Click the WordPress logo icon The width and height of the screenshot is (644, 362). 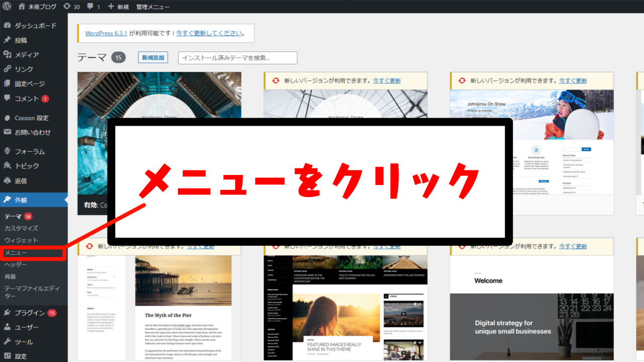point(7,7)
